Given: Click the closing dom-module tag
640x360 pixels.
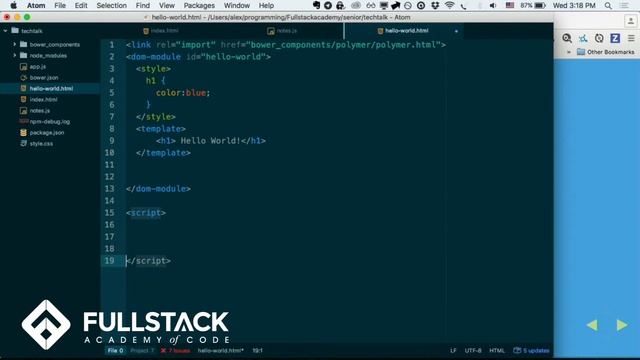Looking at the screenshot, I should (158, 189).
